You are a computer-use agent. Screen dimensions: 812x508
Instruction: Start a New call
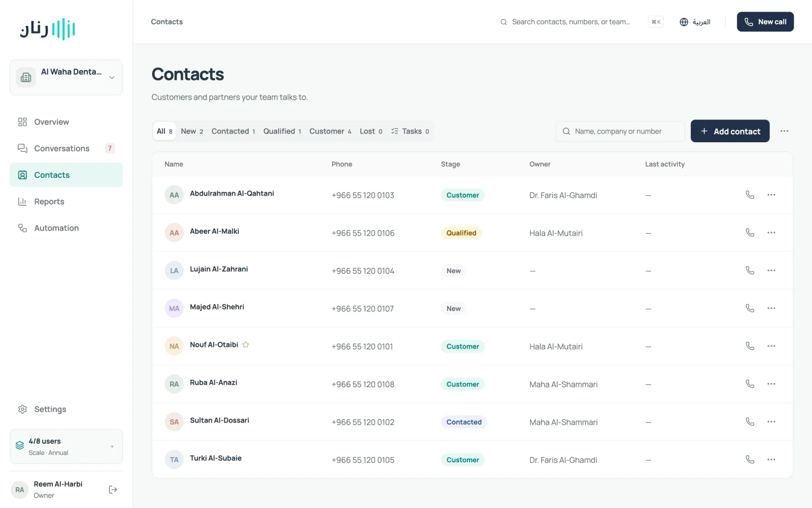click(x=765, y=22)
